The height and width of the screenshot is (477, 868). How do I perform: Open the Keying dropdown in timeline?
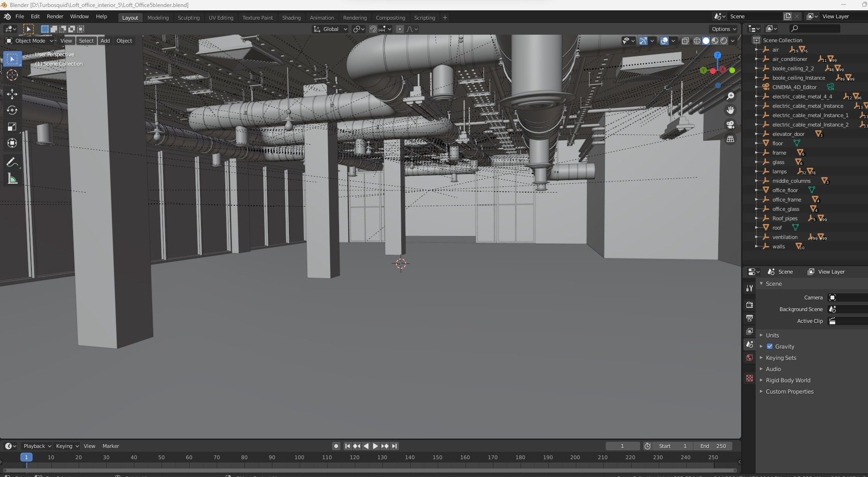tap(67, 446)
